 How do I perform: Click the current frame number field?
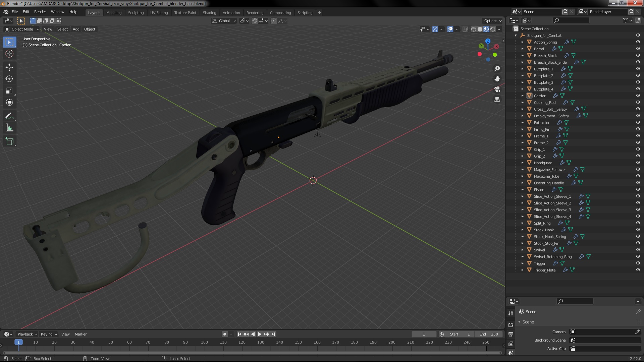(424, 334)
